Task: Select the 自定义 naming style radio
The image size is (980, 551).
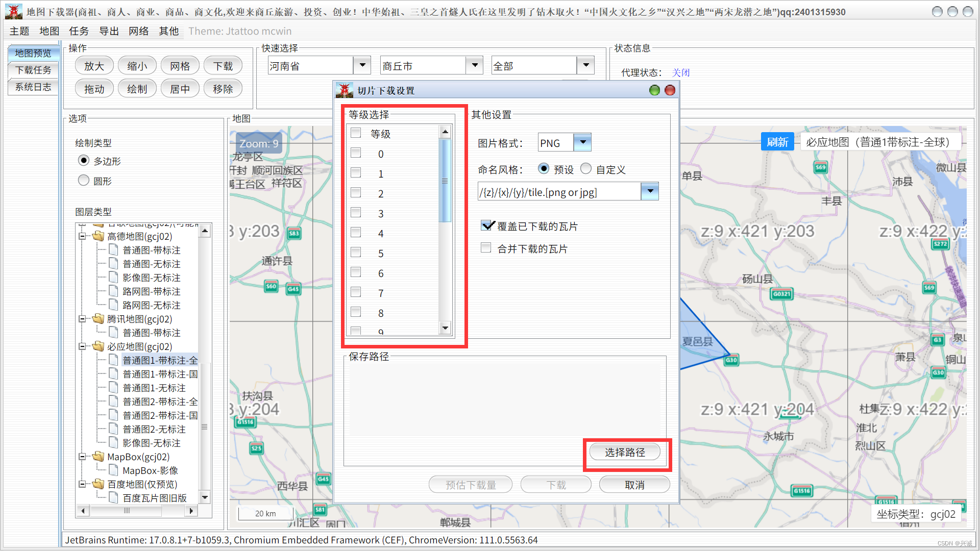Action: click(x=586, y=168)
